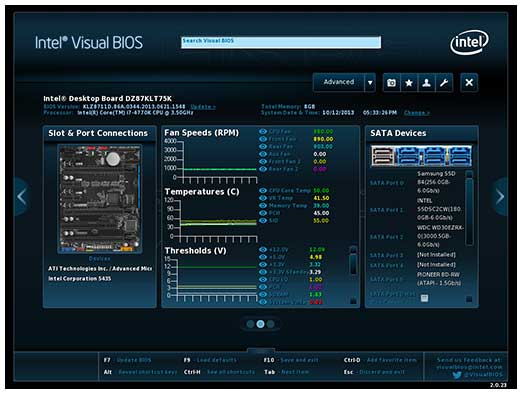
Task: Close Visual BIOS with the X icon
Action: pyautogui.click(x=469, y=83)
